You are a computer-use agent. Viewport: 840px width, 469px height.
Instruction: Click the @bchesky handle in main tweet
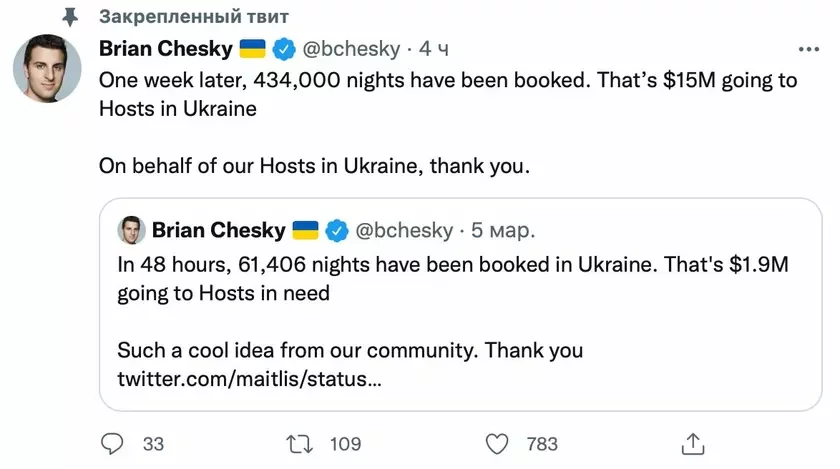(x=349, y=49)
